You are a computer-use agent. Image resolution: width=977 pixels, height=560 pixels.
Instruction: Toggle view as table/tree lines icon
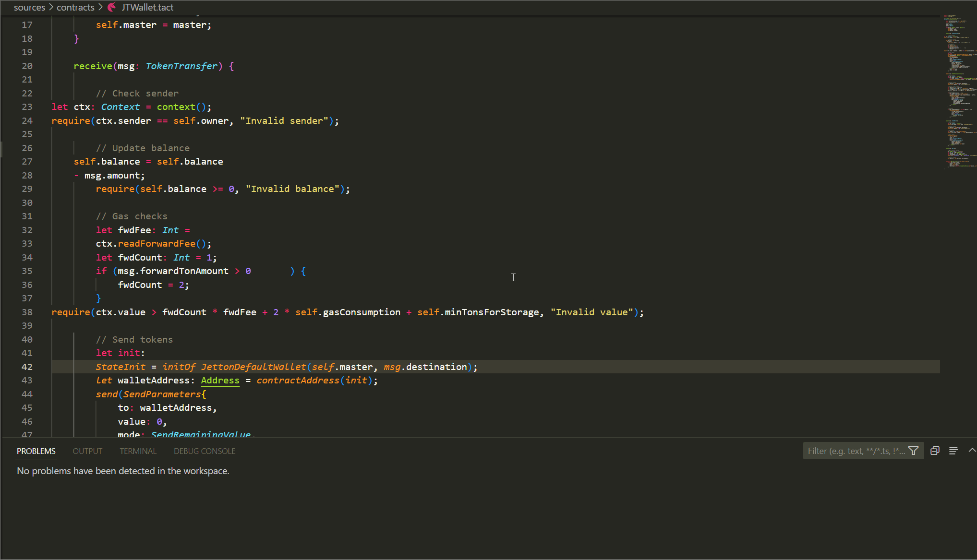coord(953,451)
